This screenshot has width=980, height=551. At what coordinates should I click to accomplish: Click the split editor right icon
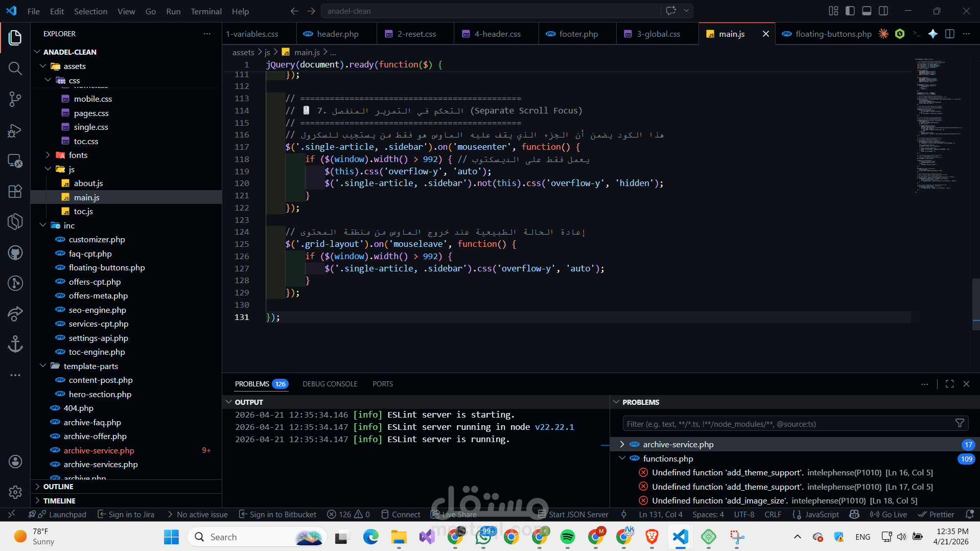950,34
